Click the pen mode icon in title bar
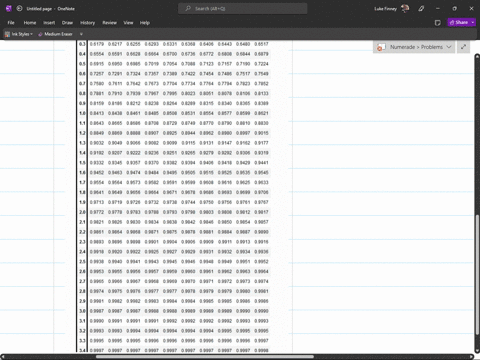 click(x=421, y=9)
